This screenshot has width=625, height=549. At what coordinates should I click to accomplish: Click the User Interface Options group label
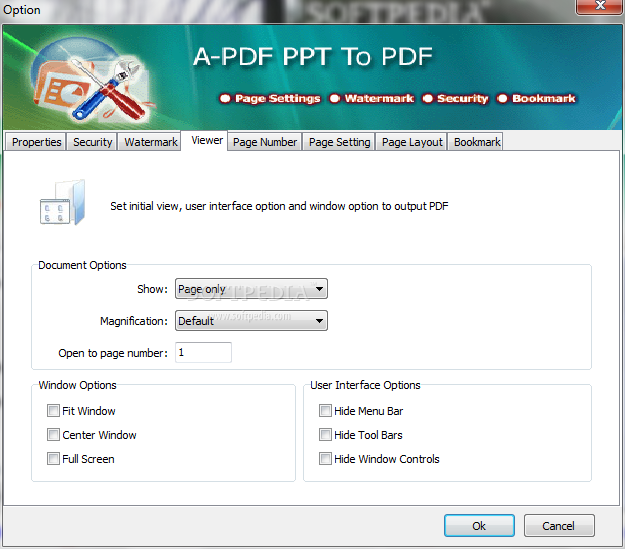(x=365, y=385)
